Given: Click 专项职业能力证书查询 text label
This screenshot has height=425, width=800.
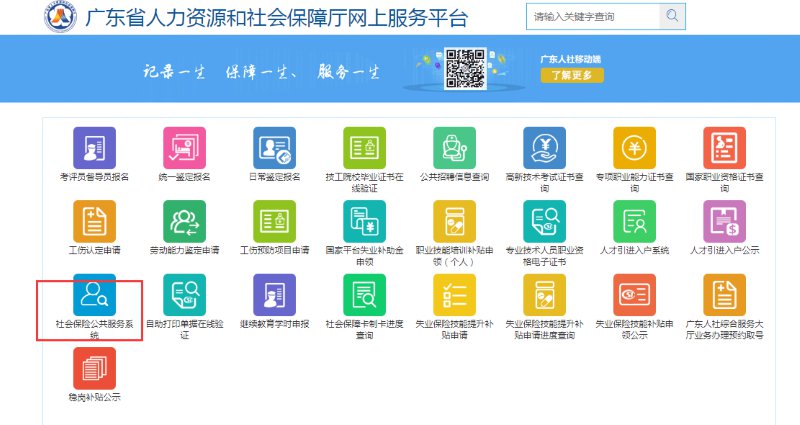Looking at the screenshot, I should point(634,182).
